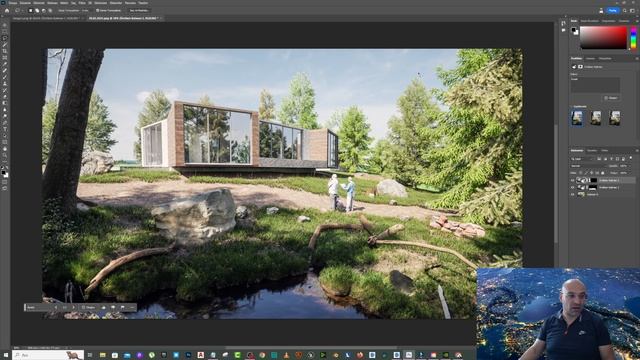640x360 pixels.
Task: Select the Frame tool
Action: click(x=5, y=58)
